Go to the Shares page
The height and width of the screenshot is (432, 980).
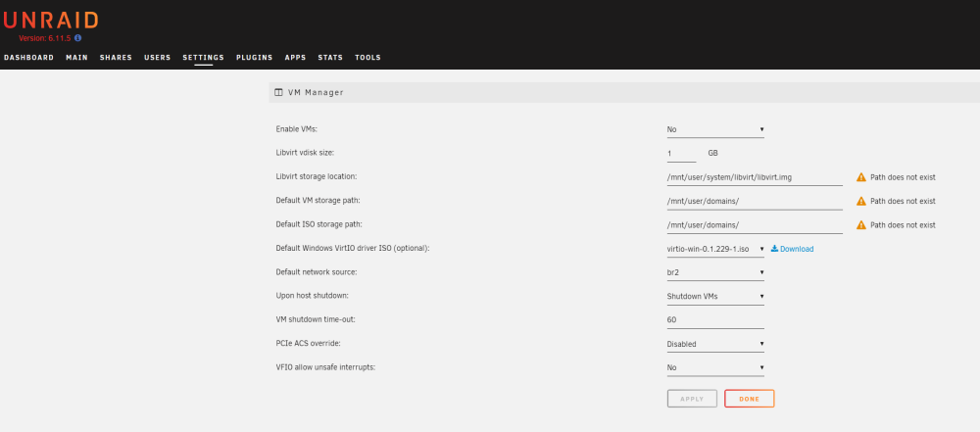(x=117, y=58)
